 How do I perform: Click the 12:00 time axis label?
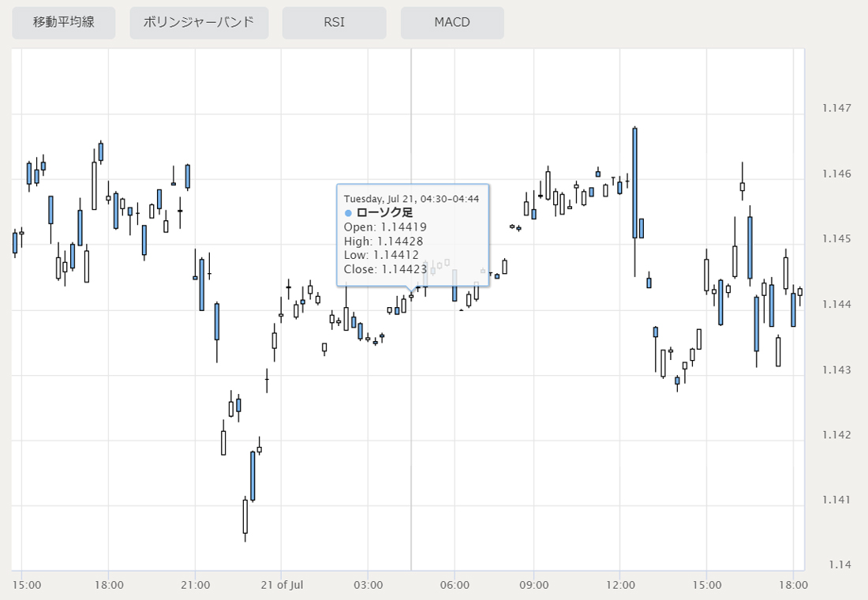[x=620, y=585]
